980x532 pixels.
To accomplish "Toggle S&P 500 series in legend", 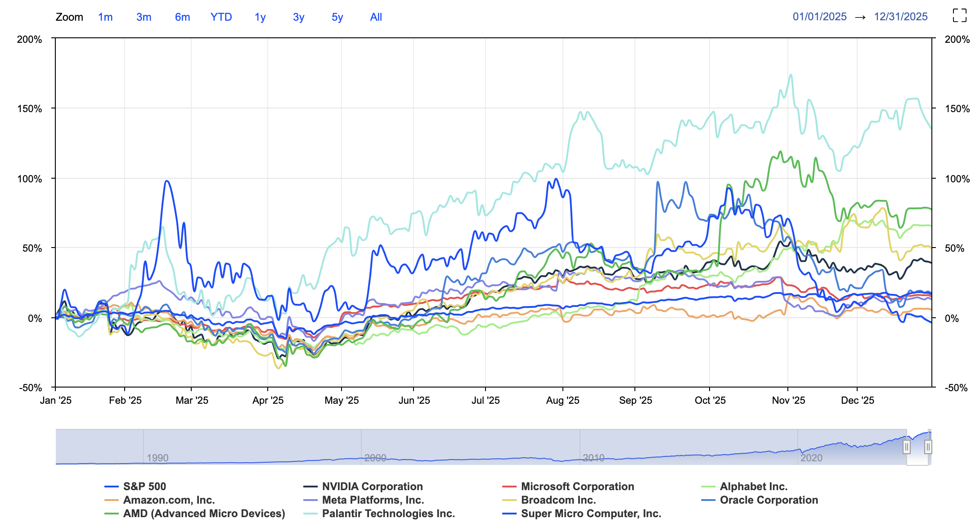I will [x=144, y=487].
